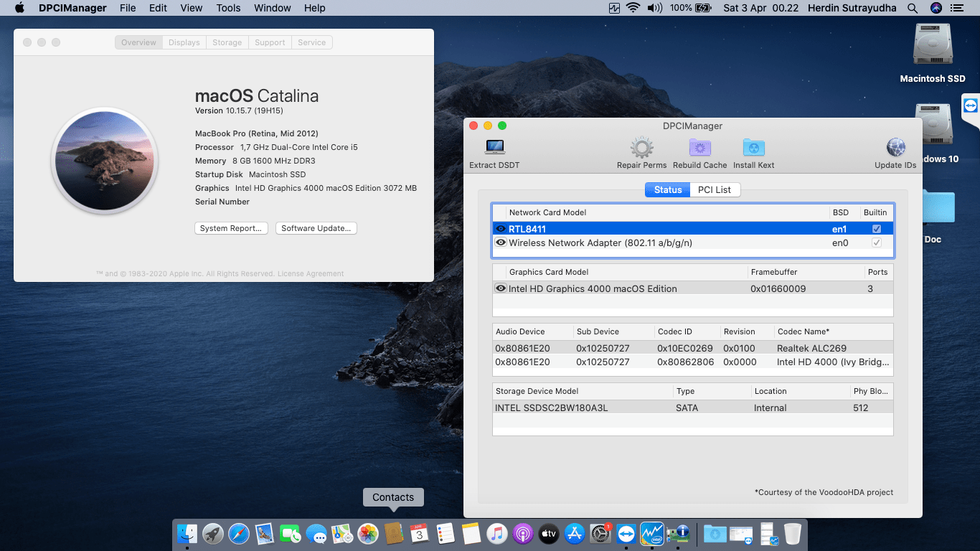Open Photos from the dock
Image resolution: width=980 pixels, height=551 pixels.
pyautogui.click(x=368, y=533)
